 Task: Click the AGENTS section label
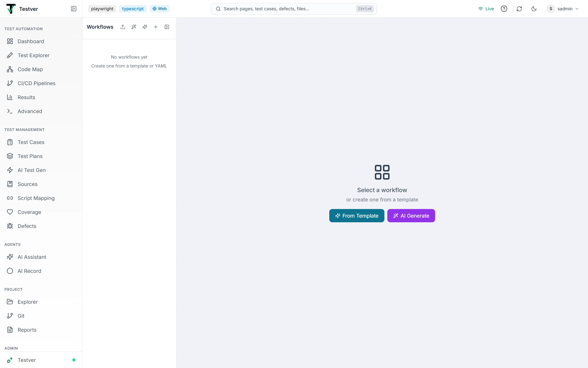pyautogui.click(x=12, y=245)
